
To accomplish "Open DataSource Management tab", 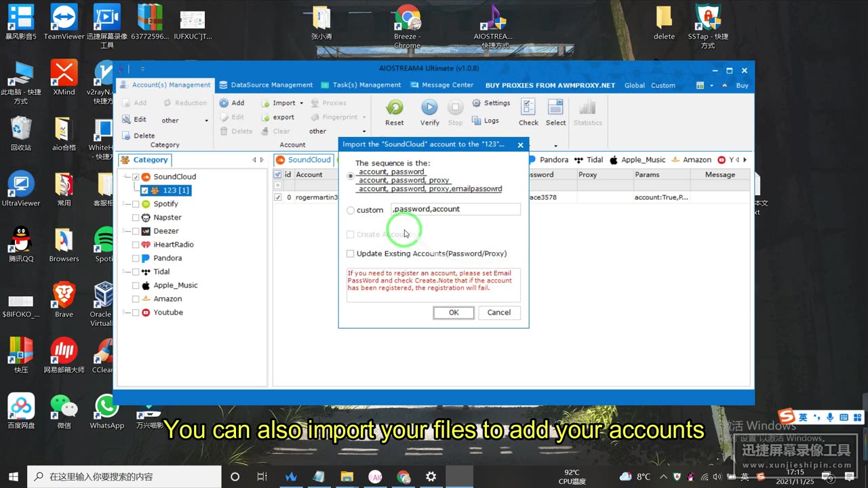I will (x=265, y=85).
